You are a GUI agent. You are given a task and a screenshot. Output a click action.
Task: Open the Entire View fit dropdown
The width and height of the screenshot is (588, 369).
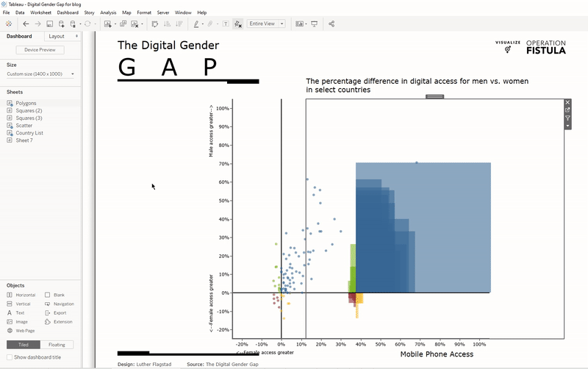click(x=266, y=24)
